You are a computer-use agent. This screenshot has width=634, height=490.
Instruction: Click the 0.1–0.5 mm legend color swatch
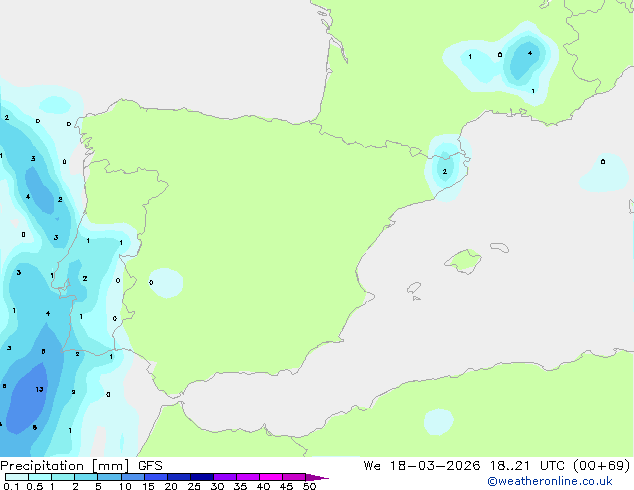(17, 477)
